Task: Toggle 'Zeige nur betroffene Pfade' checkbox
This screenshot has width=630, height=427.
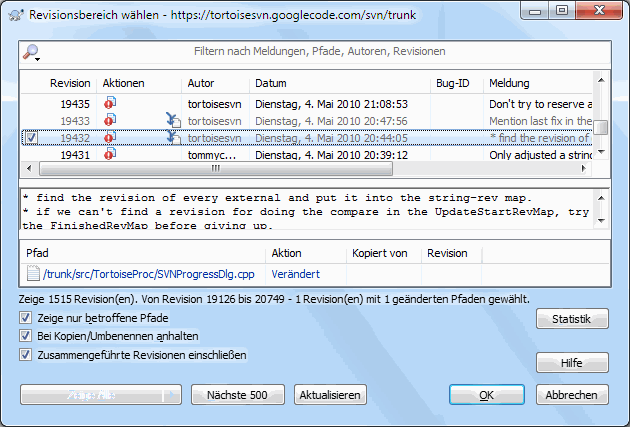Action: pyautogui.click(x=25, y=318)
